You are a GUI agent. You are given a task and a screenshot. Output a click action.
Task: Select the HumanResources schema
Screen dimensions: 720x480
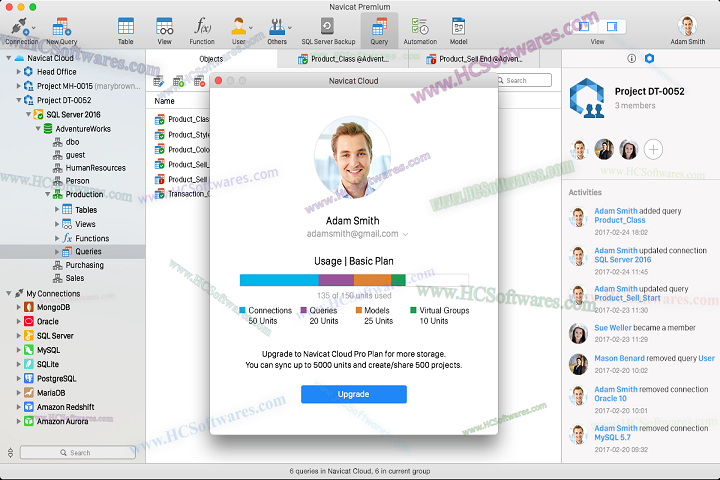point(96,168)
